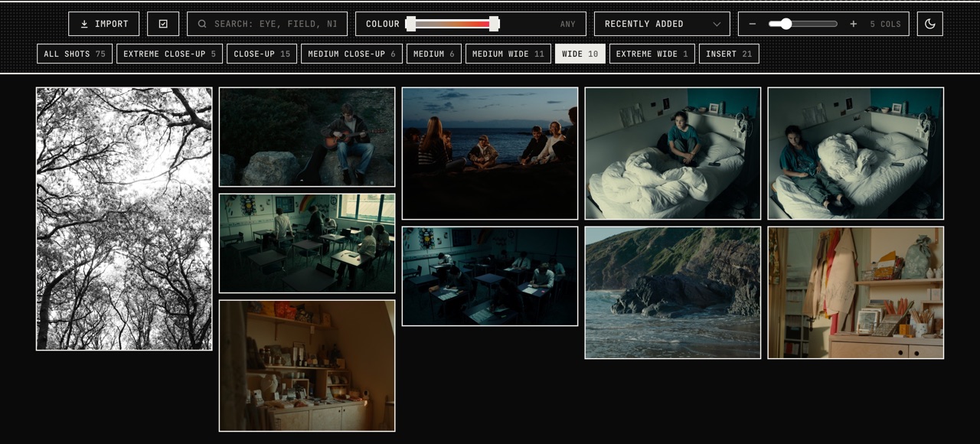Filter by Medium Wide shots
The width and height of the screenshot is (980, 444).
[508, 54]
